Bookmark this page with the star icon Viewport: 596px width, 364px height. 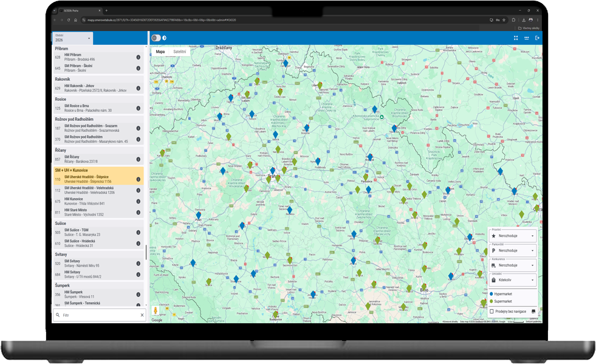coord(504,20)
